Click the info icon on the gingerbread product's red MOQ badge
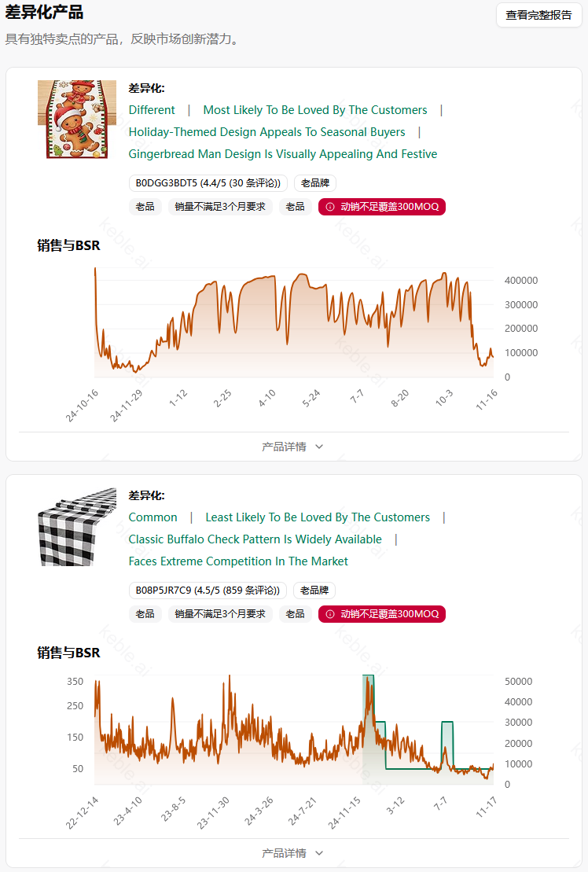The width and height of the screenshot is (588, 872). coord(330,207)
